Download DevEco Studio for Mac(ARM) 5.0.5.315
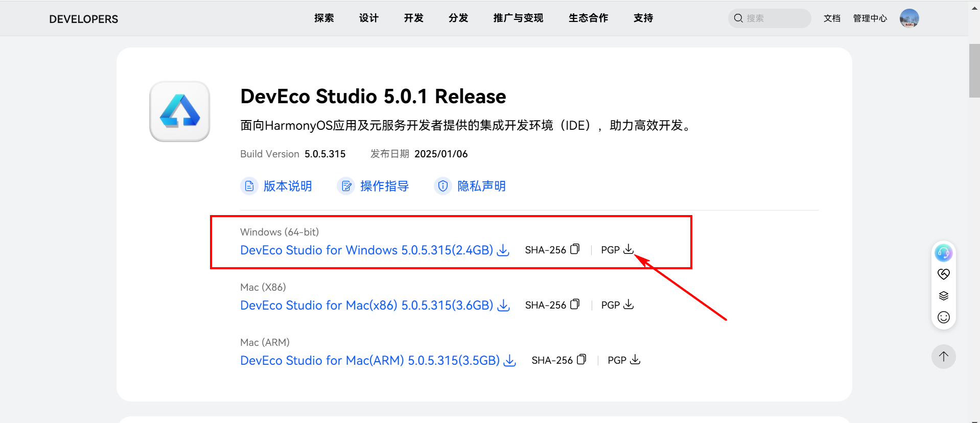The image size is (980, 423). pos(370,360)
